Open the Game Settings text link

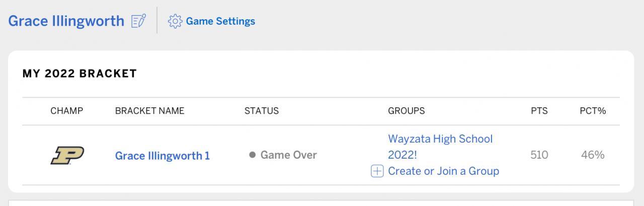click(220, 21)
